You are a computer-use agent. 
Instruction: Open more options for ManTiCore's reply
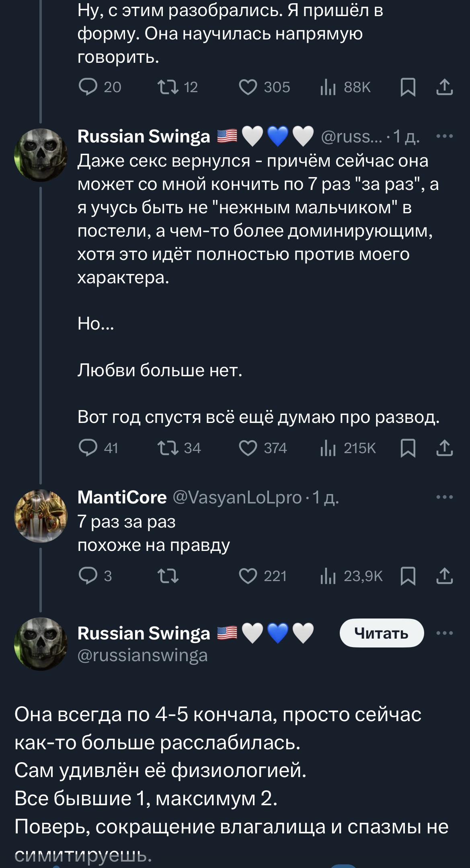pyautogui.click(x=445, y=497)
